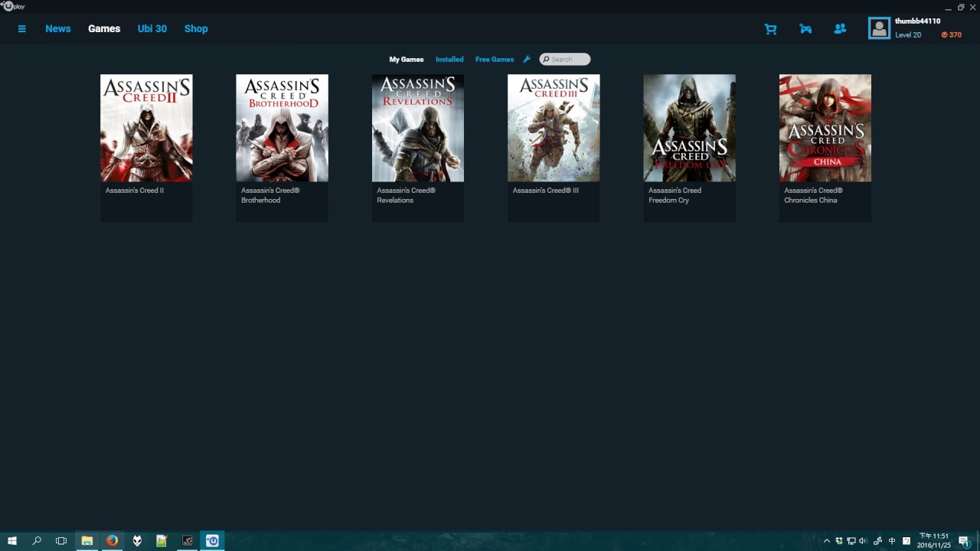Click the username thumbb44110
980x551 pixels.
click(x=917, y=21)
